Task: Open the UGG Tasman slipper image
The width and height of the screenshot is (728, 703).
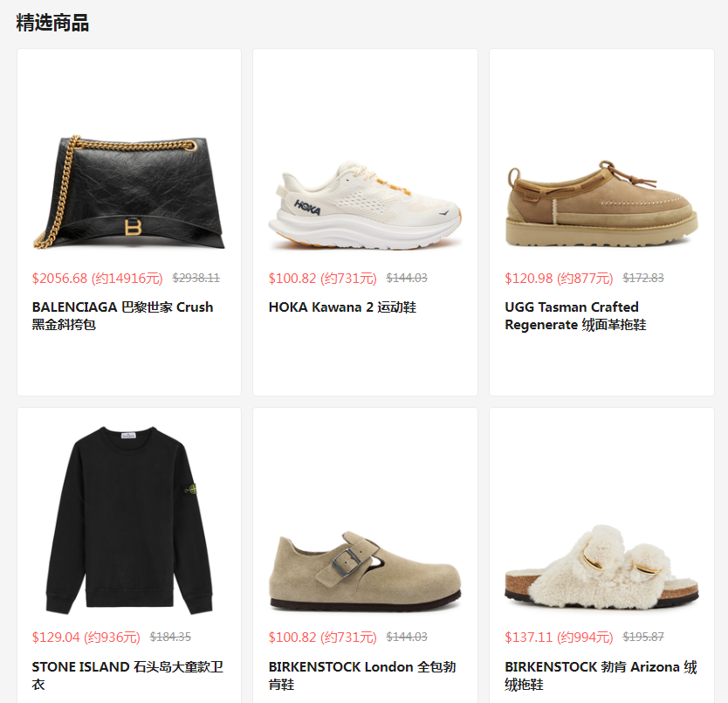Action: (601, 203)
